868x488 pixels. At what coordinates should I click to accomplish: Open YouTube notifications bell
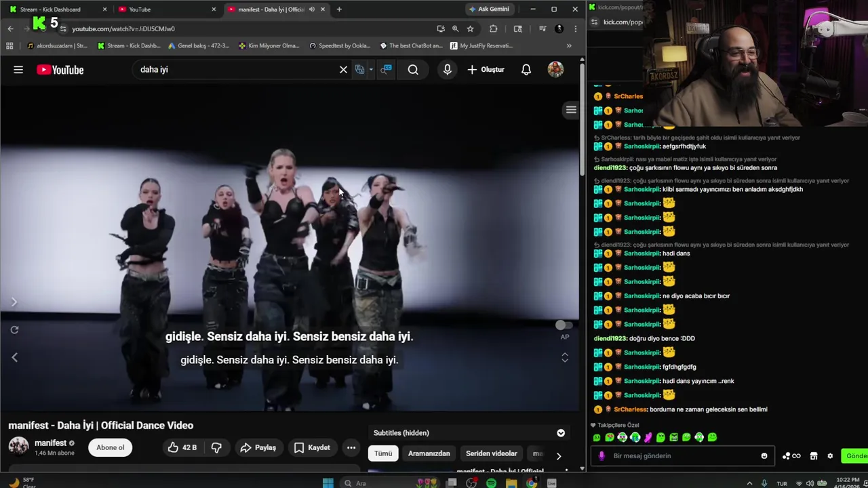coord(526,70)
